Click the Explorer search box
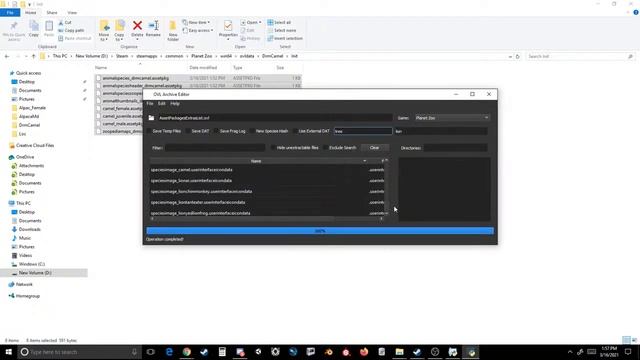The height and width of the screenshot is (360, 640). point(580,56)
